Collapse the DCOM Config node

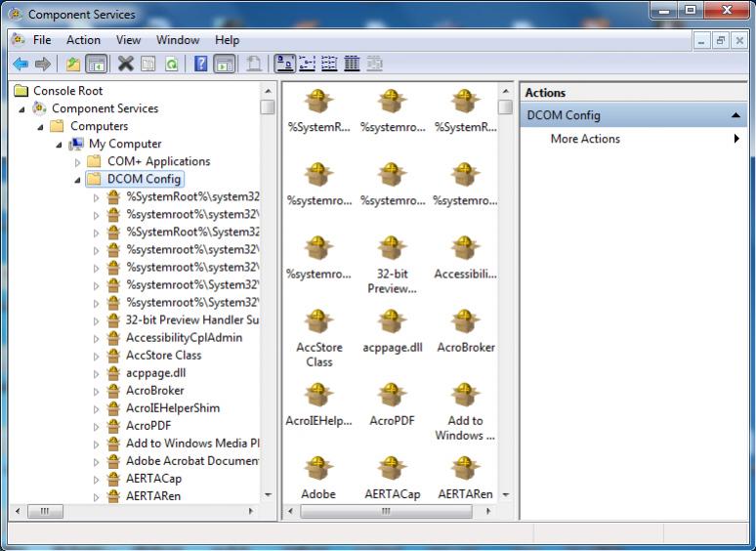pos(77,181)
